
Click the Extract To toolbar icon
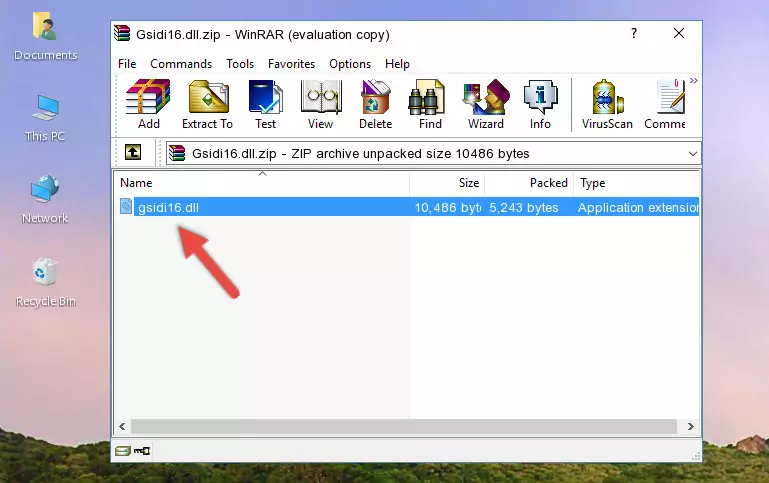click(207, 104)
